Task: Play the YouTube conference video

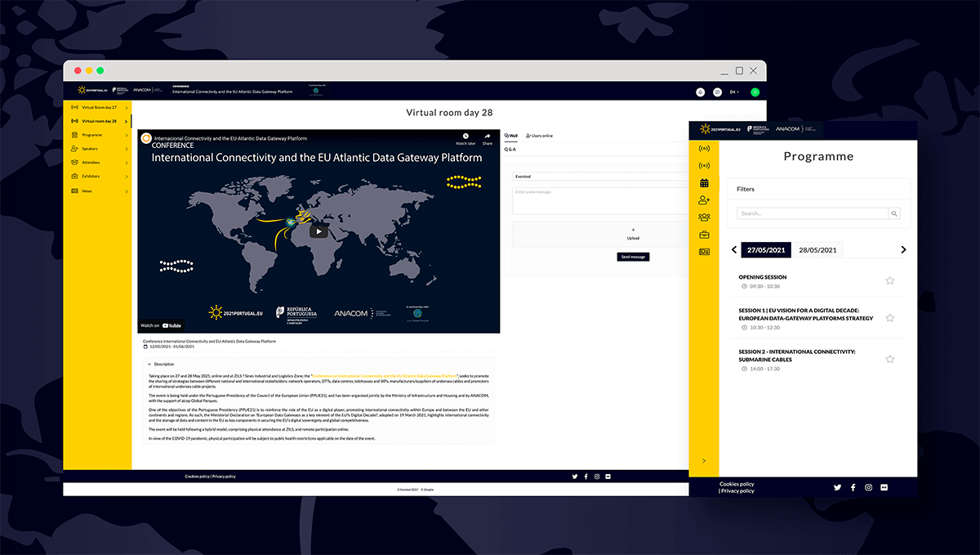Action: [318, 231]
